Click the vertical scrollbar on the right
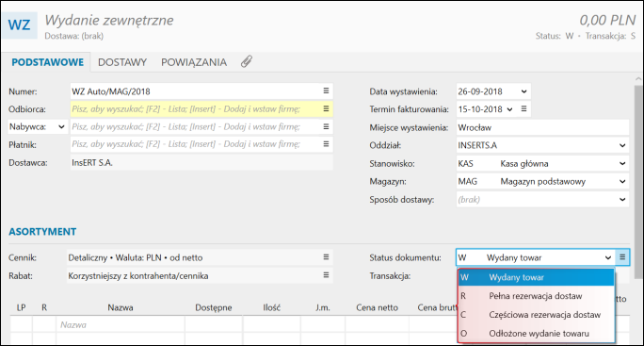 tap(638, 181)
